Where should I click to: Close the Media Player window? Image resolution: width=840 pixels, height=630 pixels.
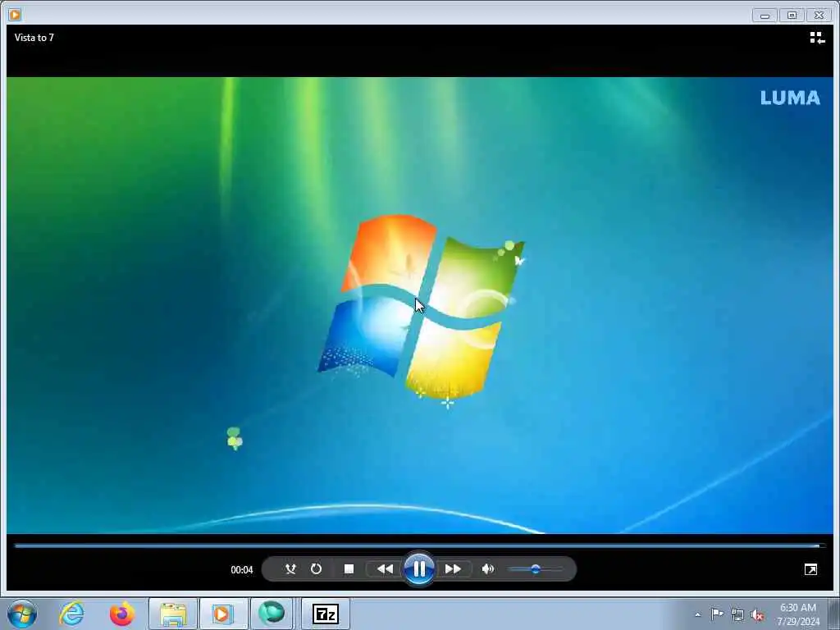pos(819,16)
